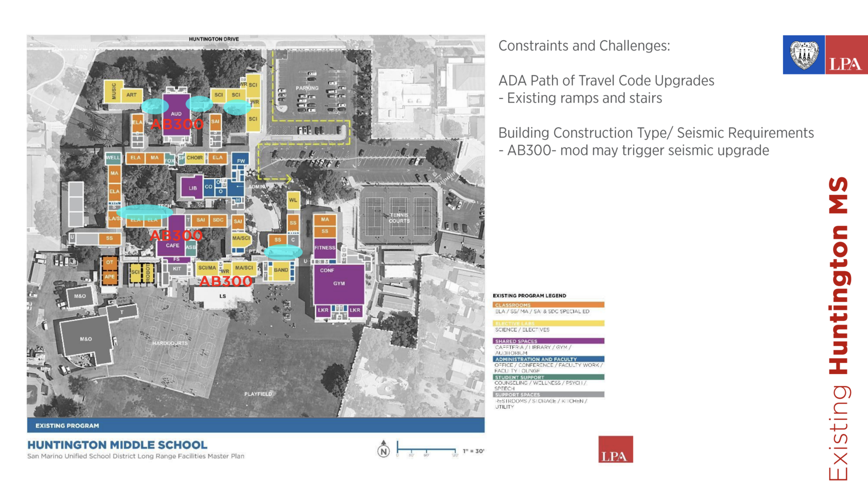Click the 1 inch scale bar
Viewport: 868px width, 488px height.
point(427,450)
